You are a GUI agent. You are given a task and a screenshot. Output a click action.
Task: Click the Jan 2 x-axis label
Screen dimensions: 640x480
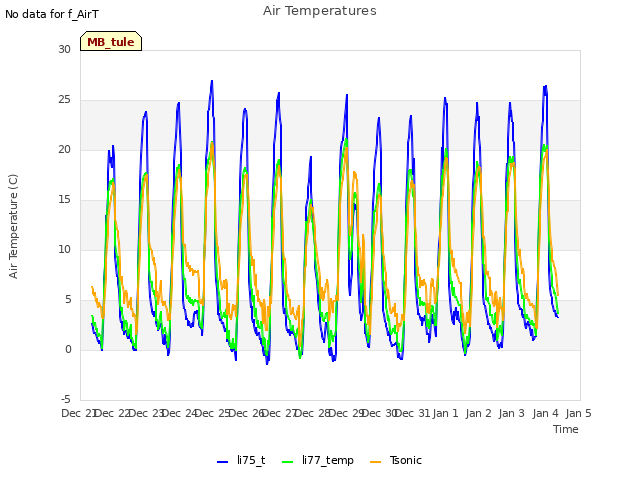point(478,413)
